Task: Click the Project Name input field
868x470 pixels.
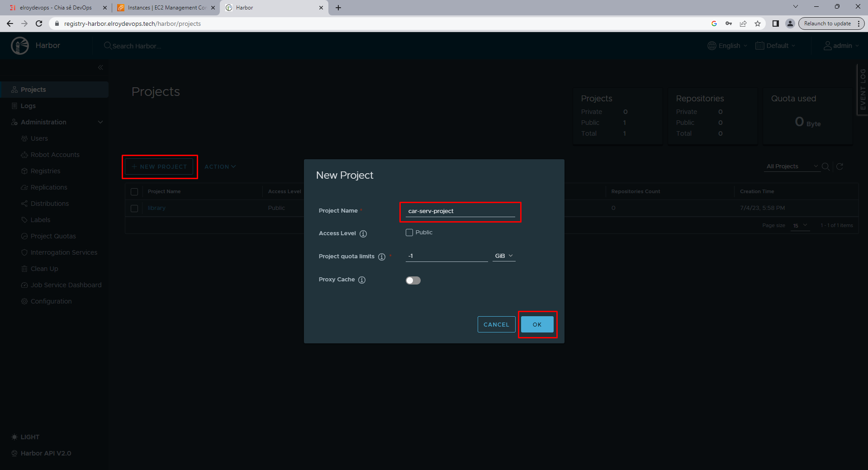Action: [460, 211]
